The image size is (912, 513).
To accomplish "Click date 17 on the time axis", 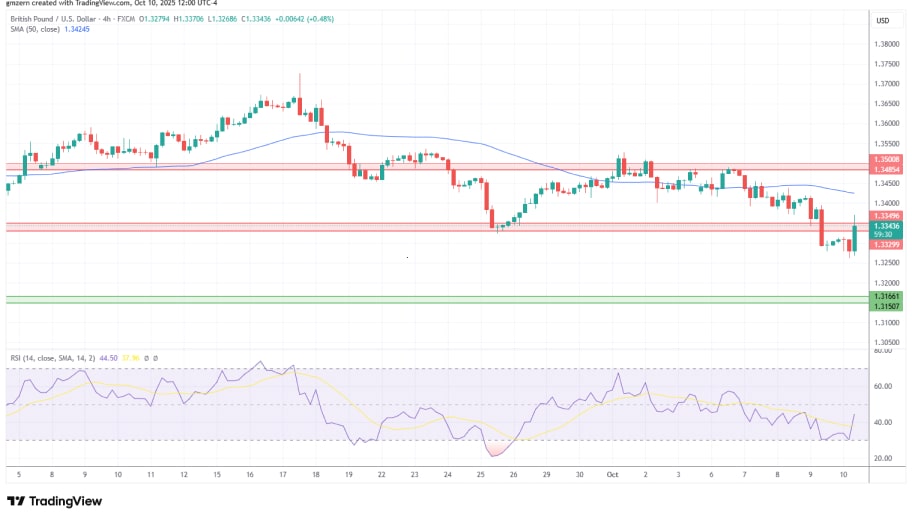I will point(285,473).
